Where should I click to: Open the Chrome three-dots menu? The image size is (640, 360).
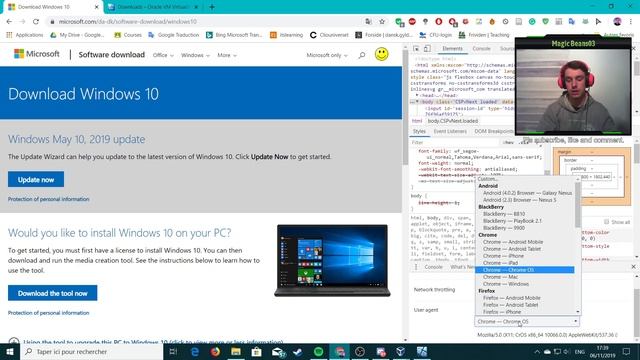click(x=631, y=22)
